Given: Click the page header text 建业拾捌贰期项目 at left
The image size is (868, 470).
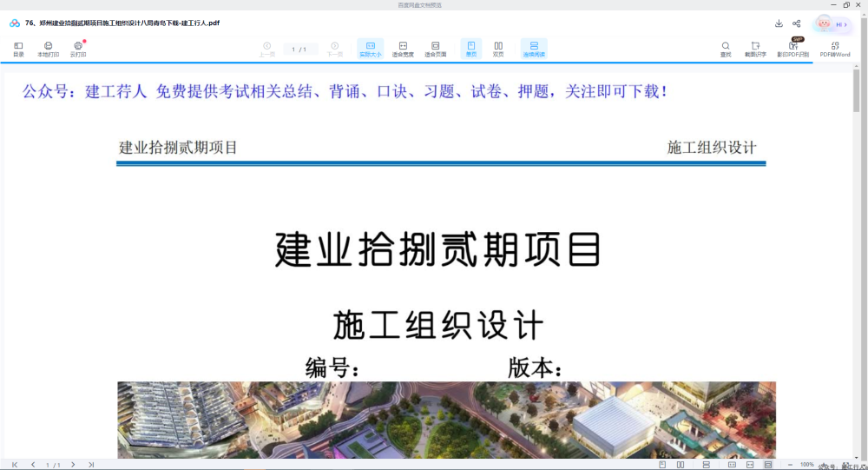Looking at the screenshot, I should (178, 148).
